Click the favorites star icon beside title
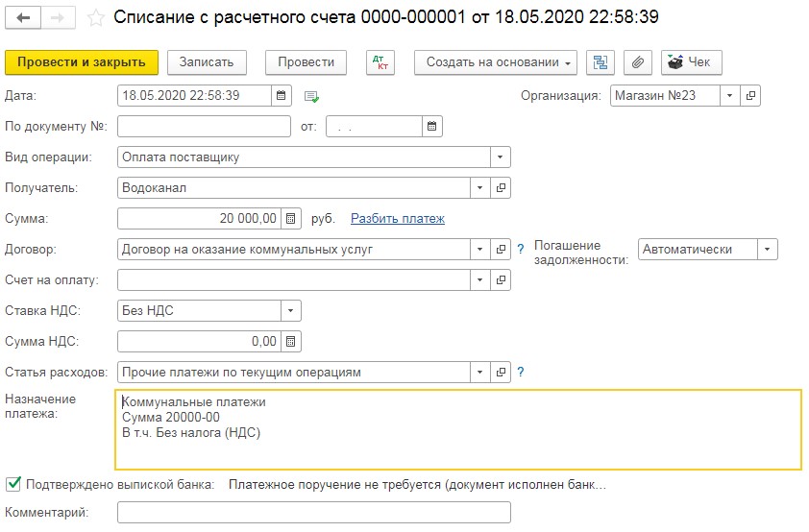This screenshot has height=532, width=809. coord(96,18)
